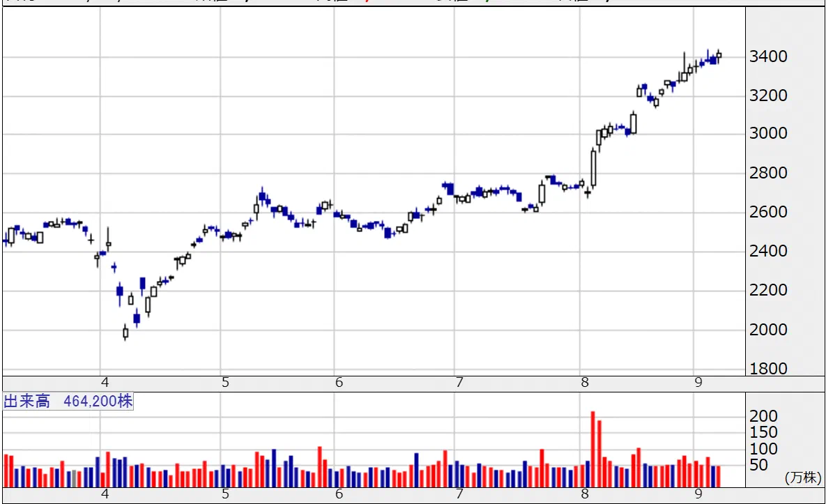Screen dimensions: 826x504
Task: Click the 出来高 464,200株 volume label
Action: point(68,401)
